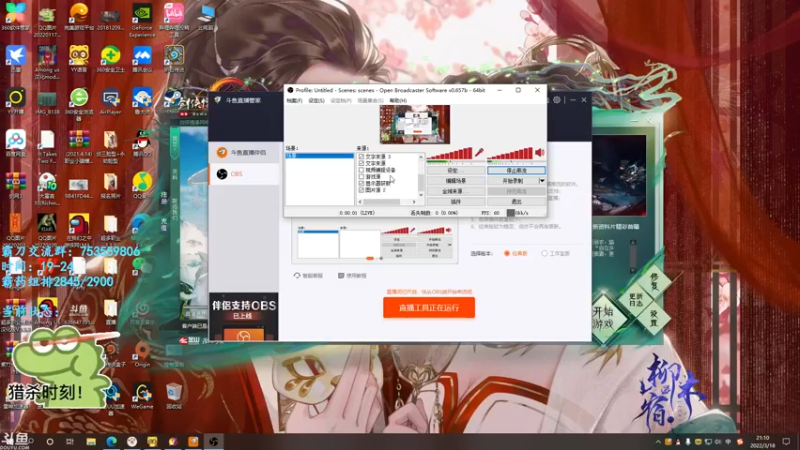This screenshot has height=450, width=800.
Task: Enable 游戏源 source checkbox
Action: point(361,177)
